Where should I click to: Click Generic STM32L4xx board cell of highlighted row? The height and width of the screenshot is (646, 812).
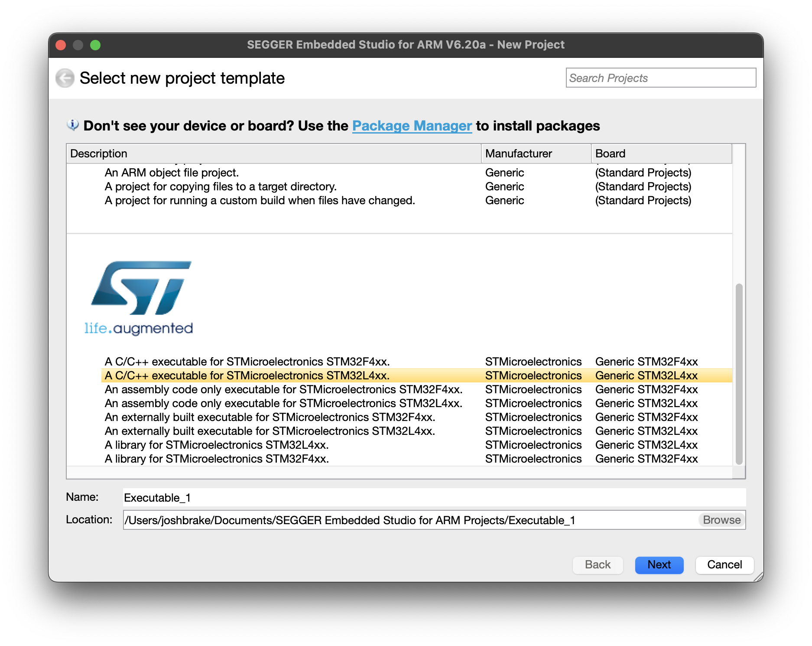click(646, 375)
